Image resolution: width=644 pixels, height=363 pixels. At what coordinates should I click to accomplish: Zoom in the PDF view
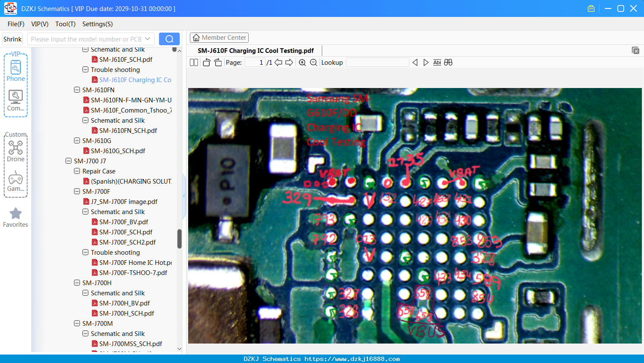[x=302, y=63]
